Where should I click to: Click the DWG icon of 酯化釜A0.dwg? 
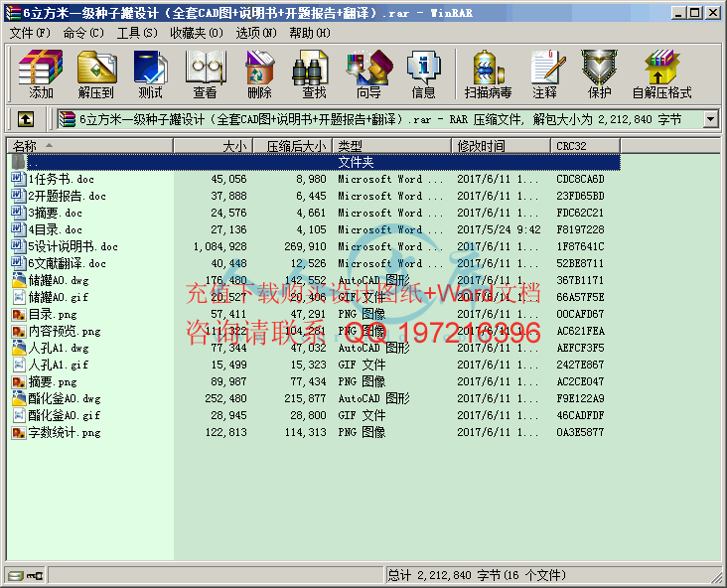tap(19, 398)
